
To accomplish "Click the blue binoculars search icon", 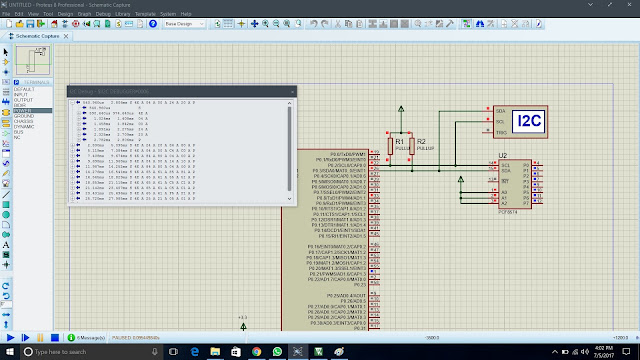I will click(480, 24).
